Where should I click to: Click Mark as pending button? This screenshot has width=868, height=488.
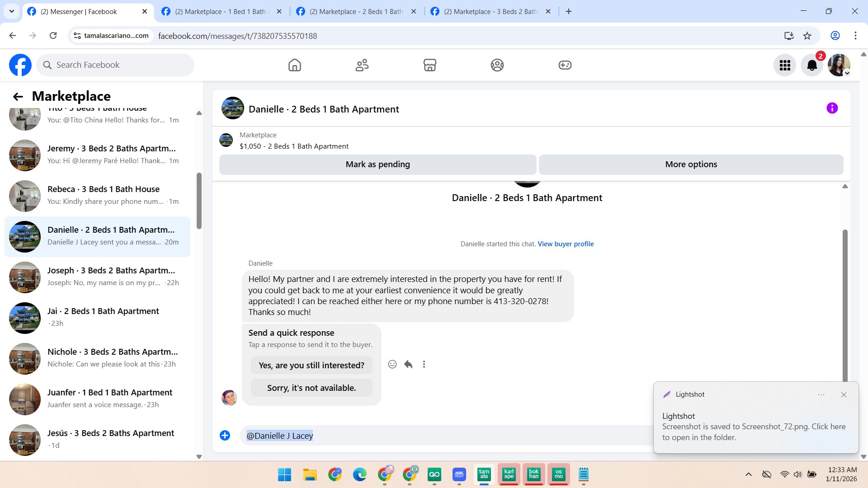click(377, 164)
